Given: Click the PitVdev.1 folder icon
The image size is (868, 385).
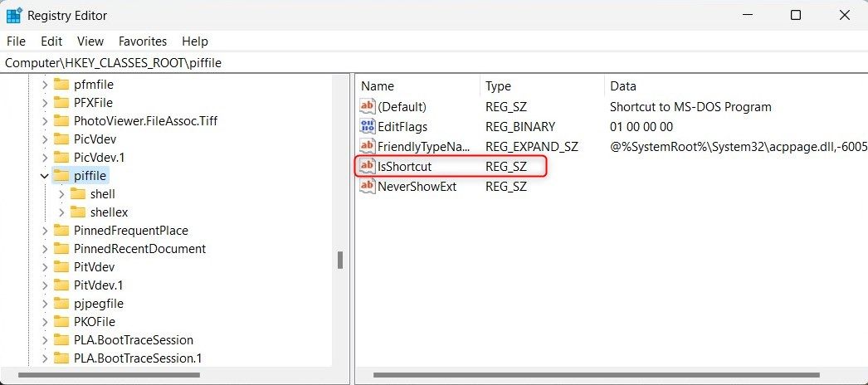Looking at the screenshot, I should [61, 285].
